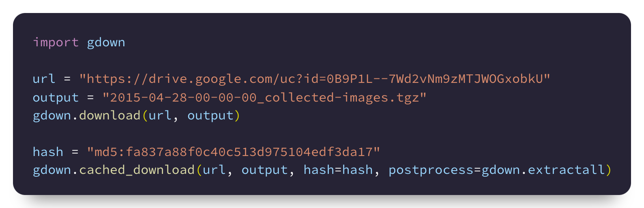Click the 'postprocess' keyword argument
Screen dimensions: 644x208
click(431, 170)
